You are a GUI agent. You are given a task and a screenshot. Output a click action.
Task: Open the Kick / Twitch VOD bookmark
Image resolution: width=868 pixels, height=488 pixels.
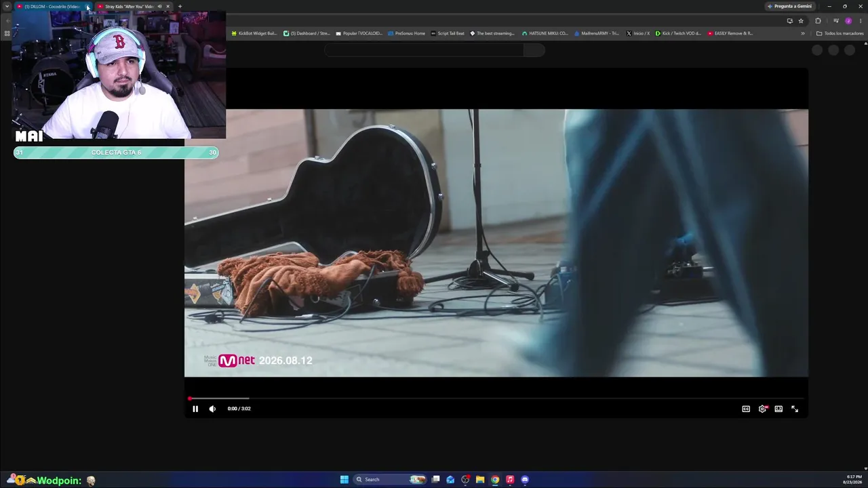[679, 33]
